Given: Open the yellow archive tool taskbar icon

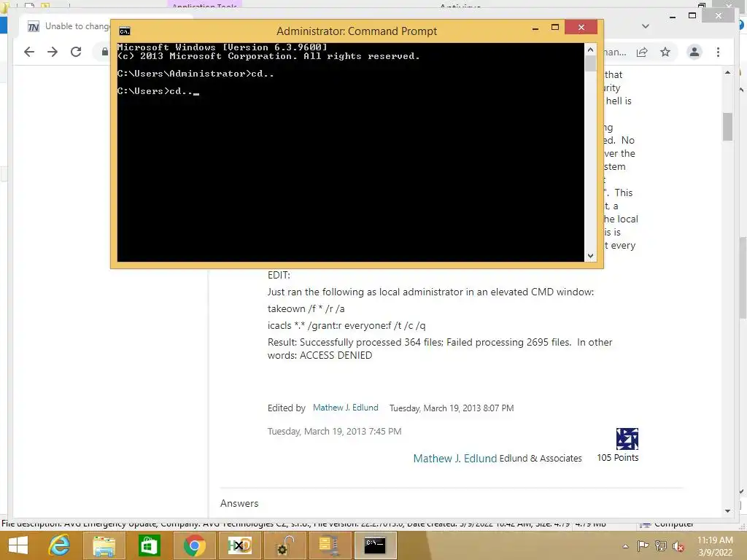Looking at the screenshot, I should pos(329,545).
